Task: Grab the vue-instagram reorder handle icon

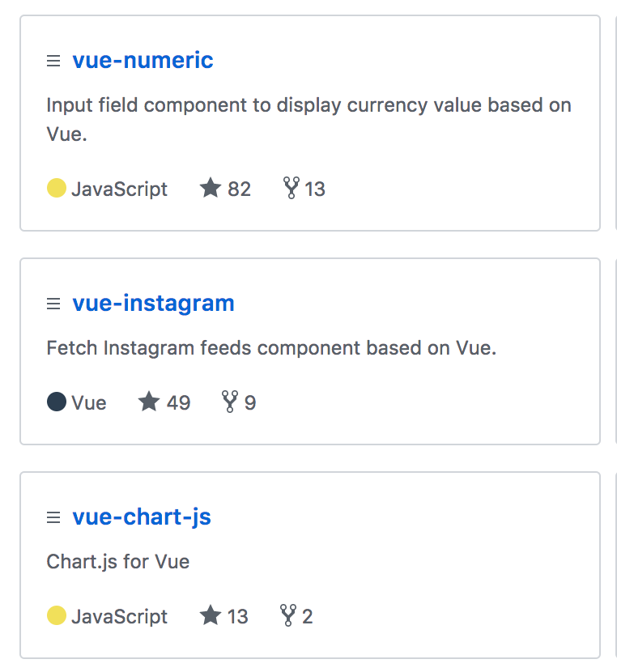Action: (53, 304)
